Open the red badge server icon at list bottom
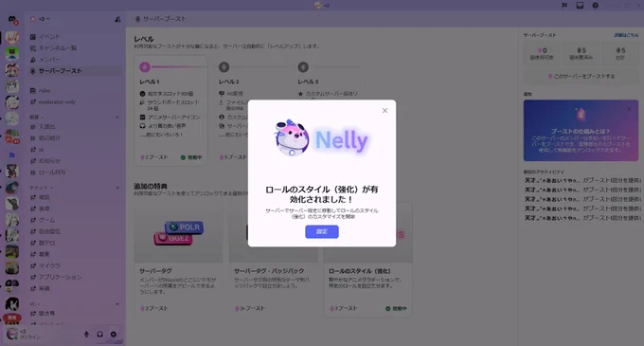Image resolution: width=644 pixels, height=346 pixels. [12, 318]
